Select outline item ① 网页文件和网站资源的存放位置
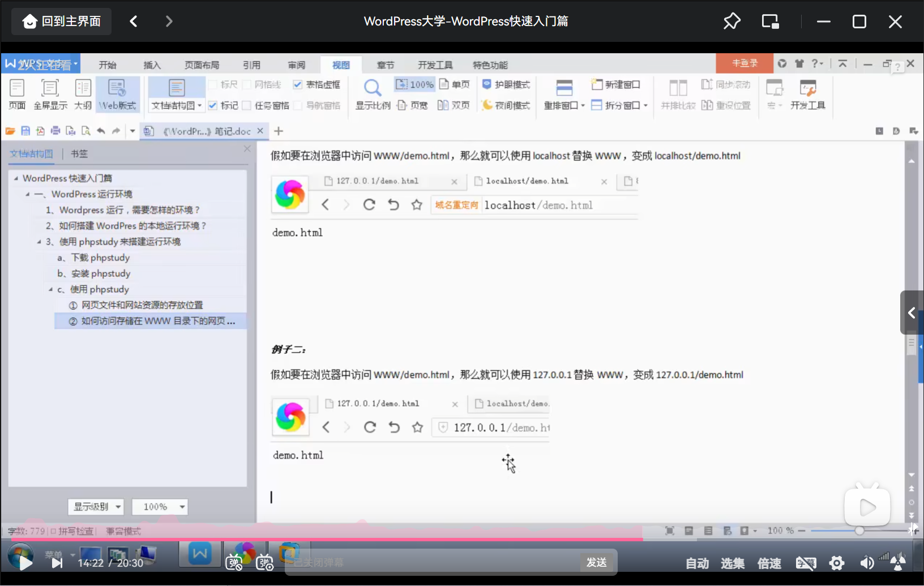 click(x=136, y=305)
